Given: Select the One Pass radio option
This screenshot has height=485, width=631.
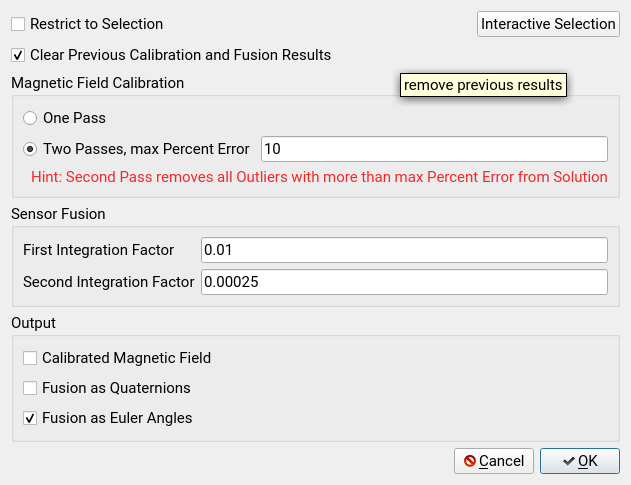Looking at the screenshot, I should tap(30, 118).
